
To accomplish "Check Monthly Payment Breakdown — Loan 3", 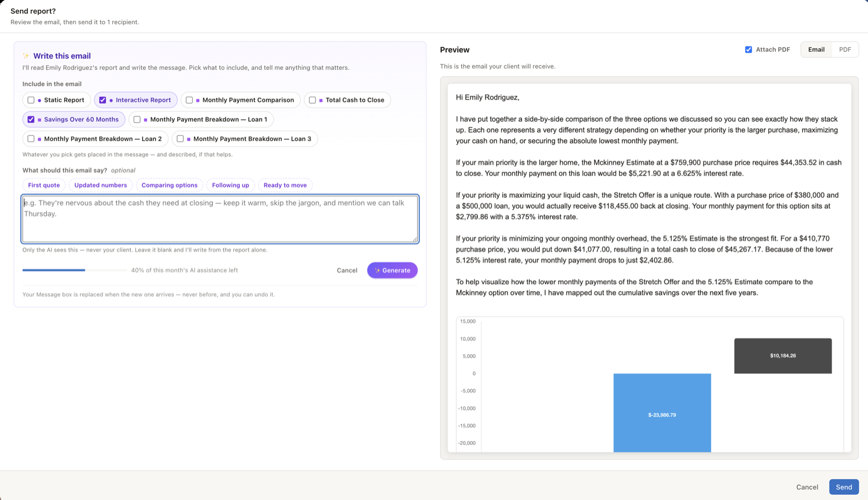I will [x=181, y=139].
